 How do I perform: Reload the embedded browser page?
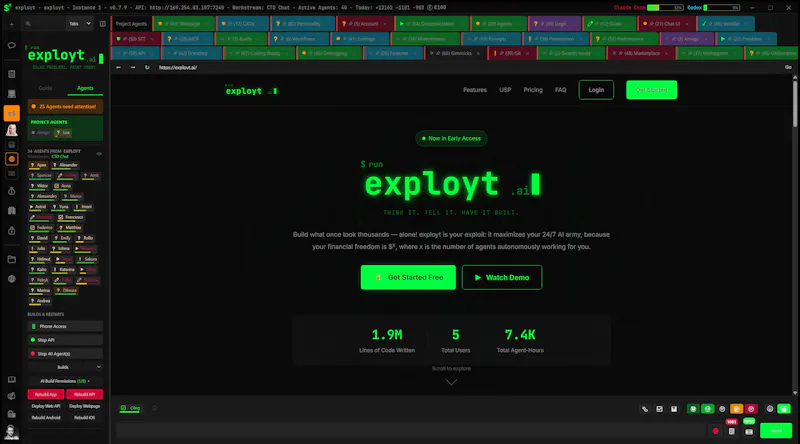point(147,67)
